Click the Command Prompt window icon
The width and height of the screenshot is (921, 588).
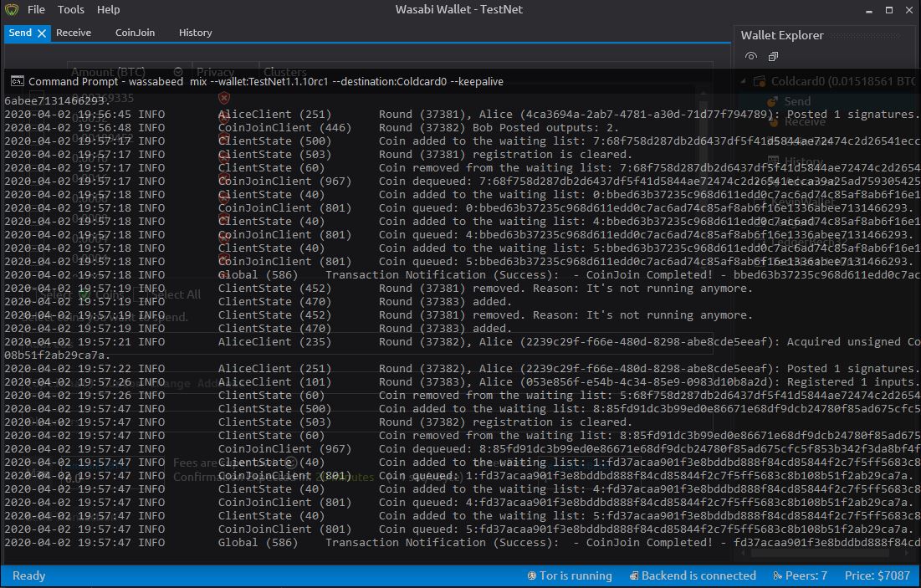pyautogui.click(x=17, y=81)
